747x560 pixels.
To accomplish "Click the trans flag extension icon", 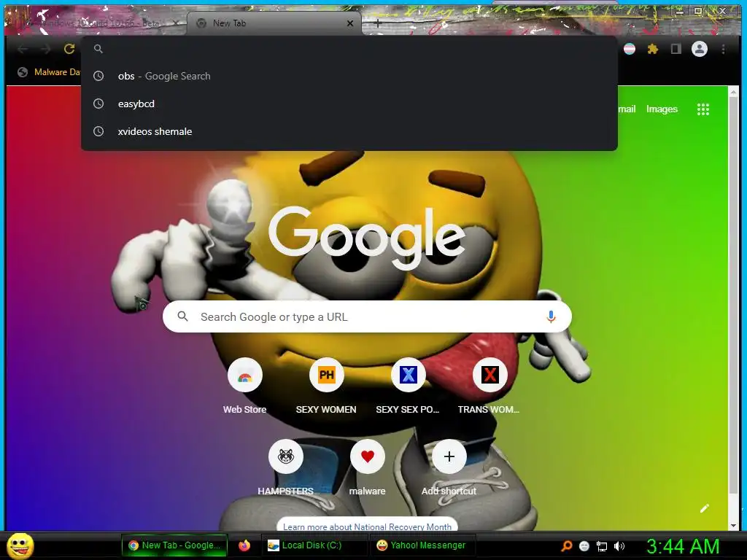I will point(630,49).
